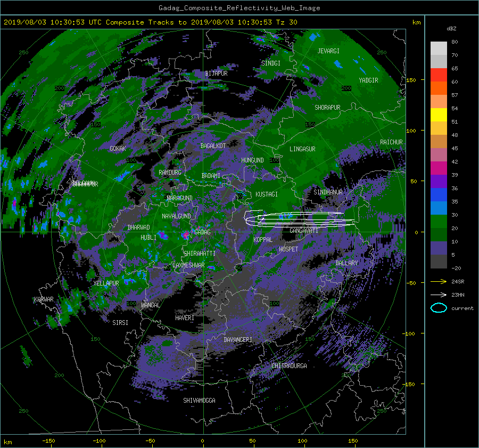The width and height of the screenshot is (479, 448).
Task: Click the NARAGUND city label
Action: tap(180, 198)
